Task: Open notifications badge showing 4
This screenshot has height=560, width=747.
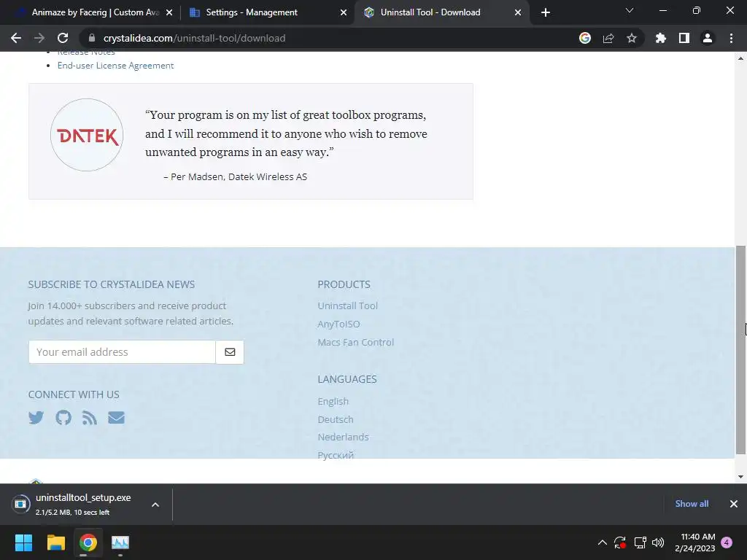Action: [727, 542]
